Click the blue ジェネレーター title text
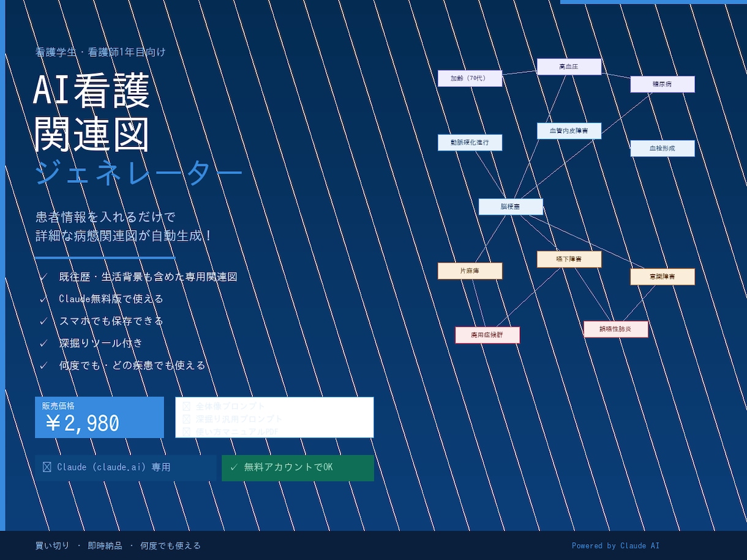 coord(139,174)
